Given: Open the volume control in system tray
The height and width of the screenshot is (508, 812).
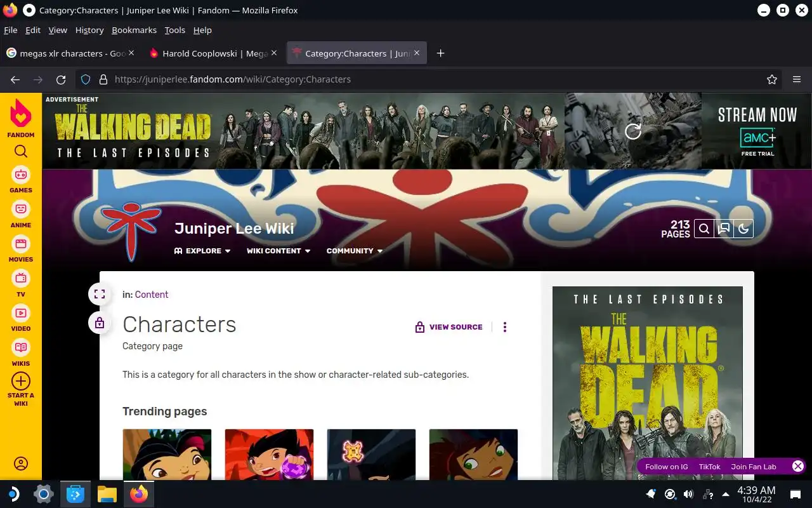Looking at the screenshot, I should point(688,493).
